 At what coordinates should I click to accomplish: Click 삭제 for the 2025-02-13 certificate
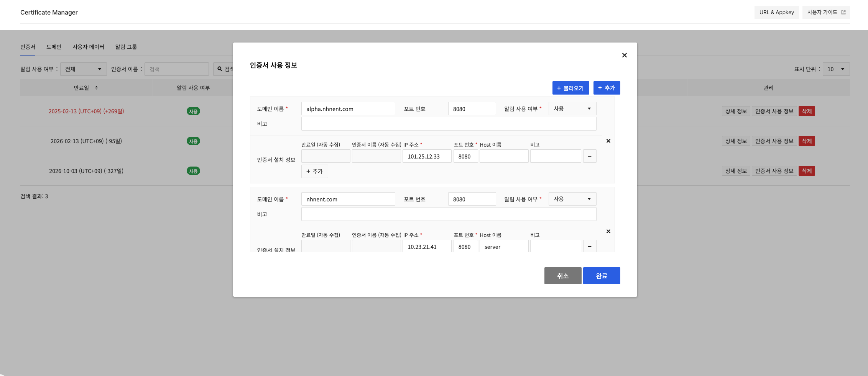tap(807, 111)
